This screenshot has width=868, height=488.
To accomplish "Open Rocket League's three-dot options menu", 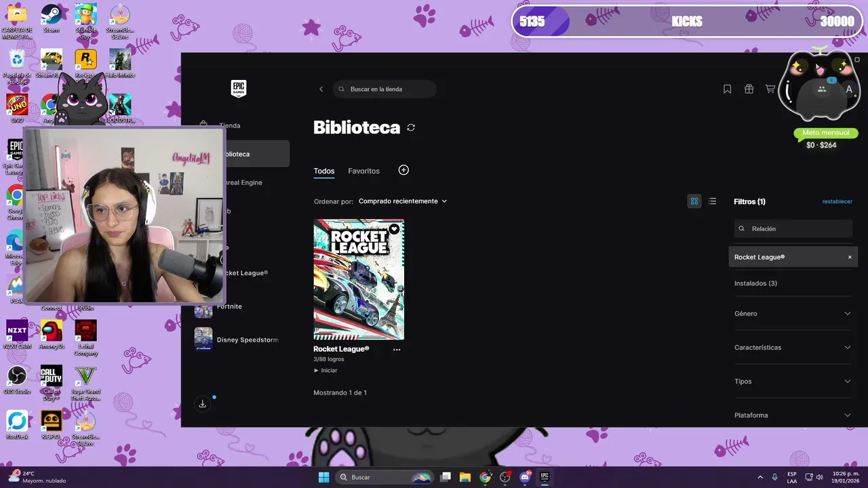I will point(397,350).
